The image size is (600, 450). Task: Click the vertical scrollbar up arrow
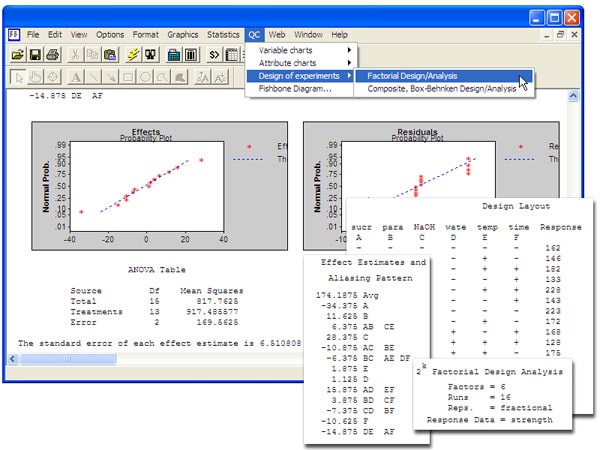575,96
